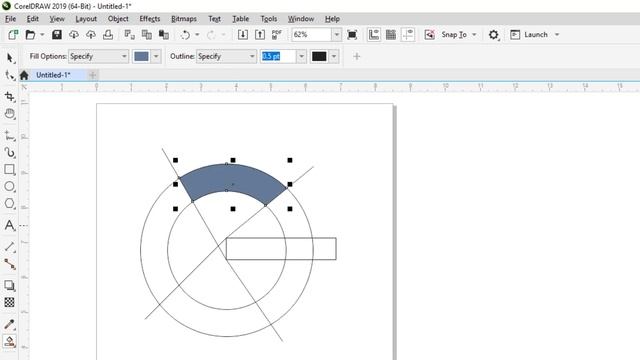
Task: Select the Parallel Dimension tool
Action: click(x=10, y=247)
